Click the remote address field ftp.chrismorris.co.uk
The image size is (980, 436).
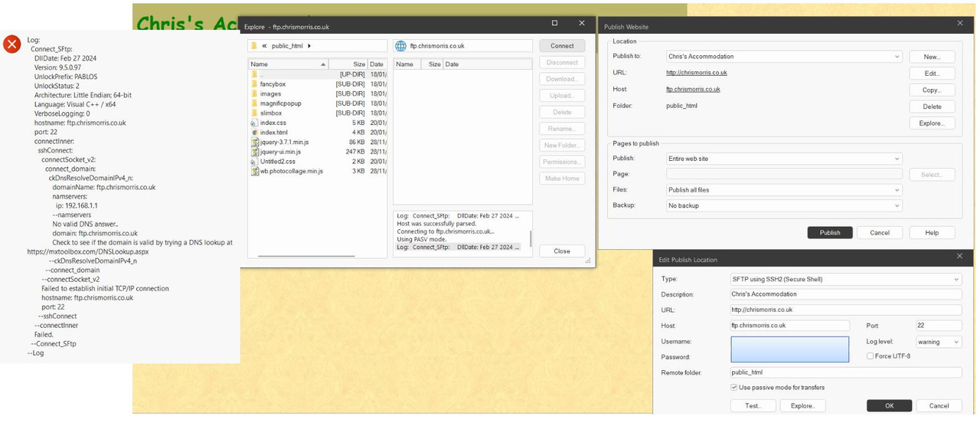tap(463, 46)
